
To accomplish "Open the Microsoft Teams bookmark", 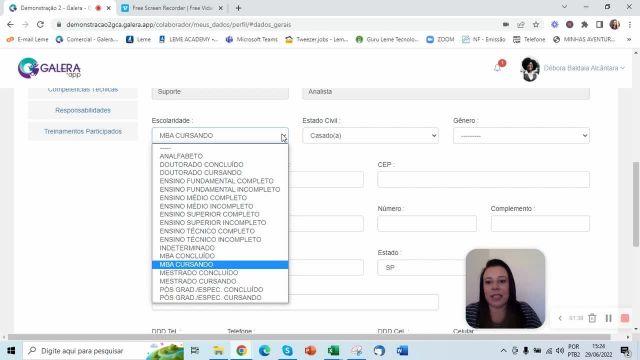I will pyautogui.click(x=251, y=39).
